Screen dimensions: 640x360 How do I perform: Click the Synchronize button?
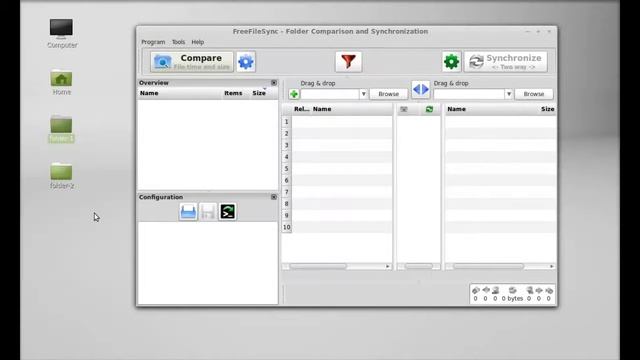506,62
